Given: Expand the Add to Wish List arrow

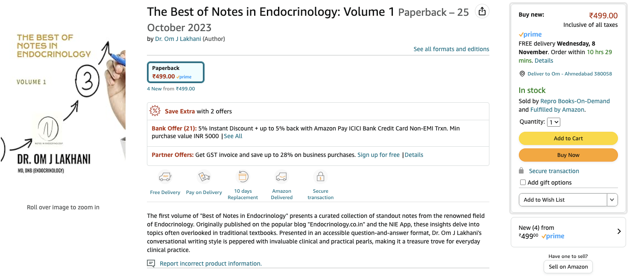Looking at the screenshot, I should pyautogui.click(x=612, y=200).
